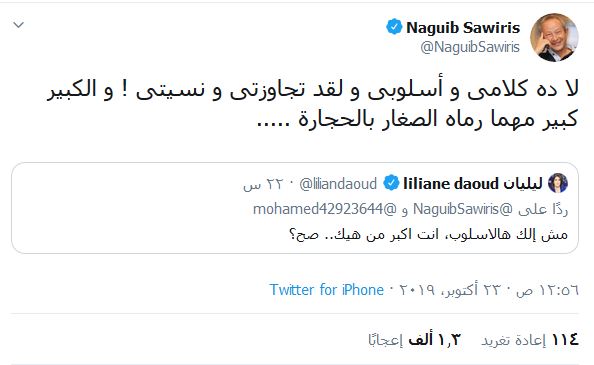
Task: Open liliane daoud small avatar
Action: (558, 183)
